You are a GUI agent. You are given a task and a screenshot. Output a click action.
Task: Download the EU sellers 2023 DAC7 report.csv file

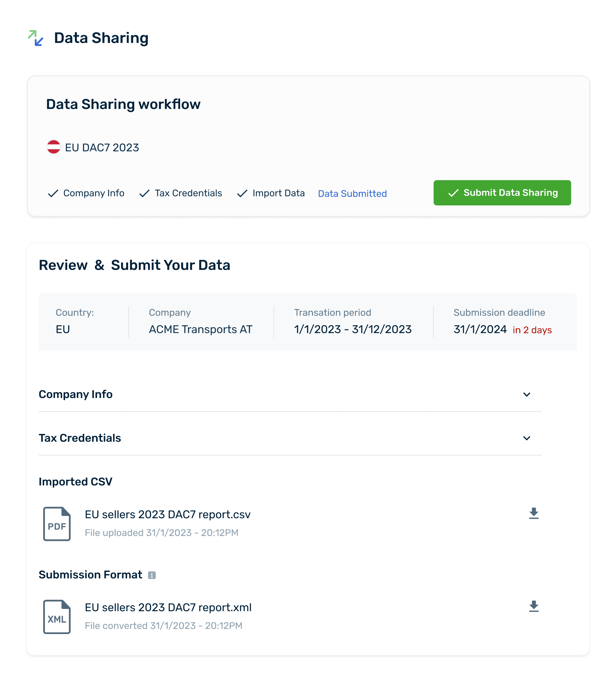click(x=534, y=513)
